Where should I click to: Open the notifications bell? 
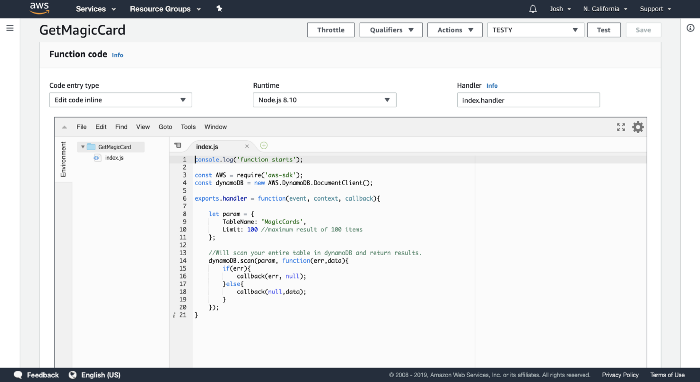pos(533,9)
